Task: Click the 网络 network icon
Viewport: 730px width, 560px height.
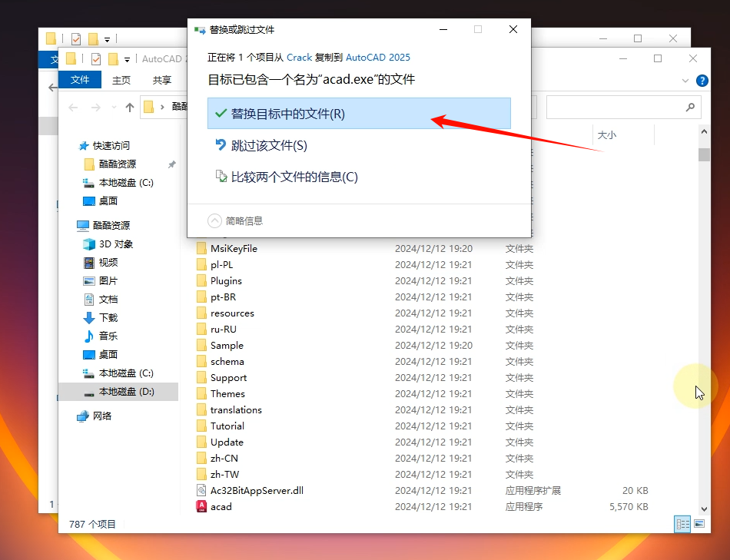Action: tap(83, 416)
